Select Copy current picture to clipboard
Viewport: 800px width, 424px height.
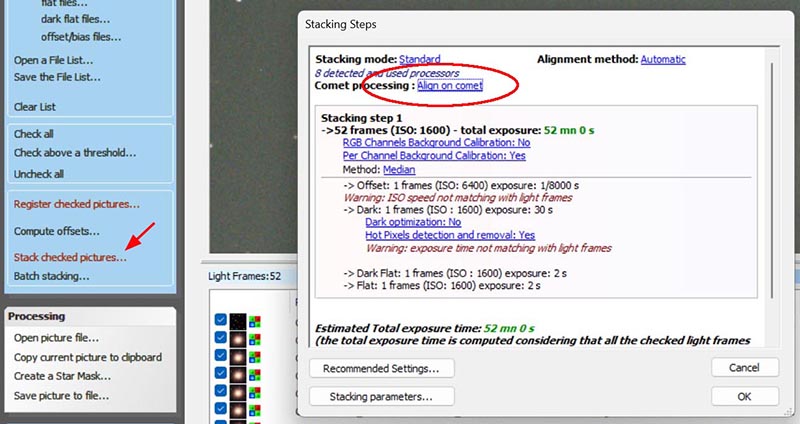pyautogui.click(x=88, y=357)
